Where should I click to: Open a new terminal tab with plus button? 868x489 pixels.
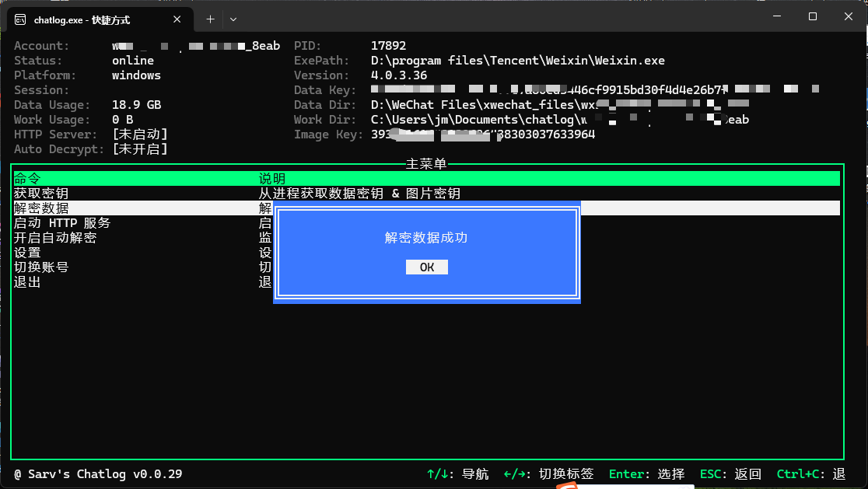pos(210,19)
